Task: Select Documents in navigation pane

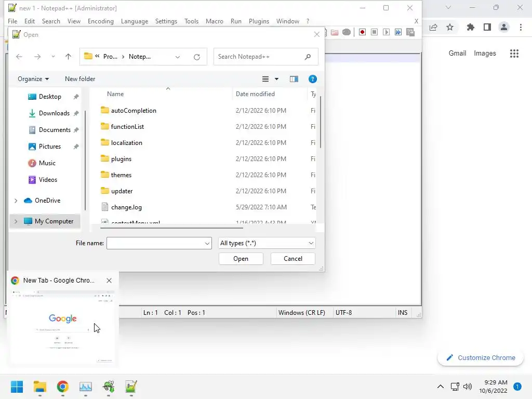Action: click(x=54, y=130)
